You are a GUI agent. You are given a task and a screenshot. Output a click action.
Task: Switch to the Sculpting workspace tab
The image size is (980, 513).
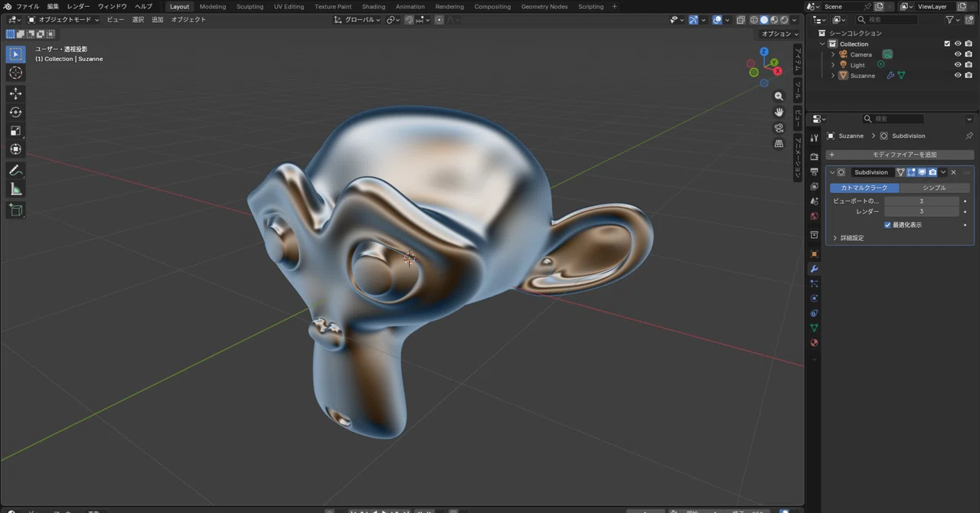[250, 6]
